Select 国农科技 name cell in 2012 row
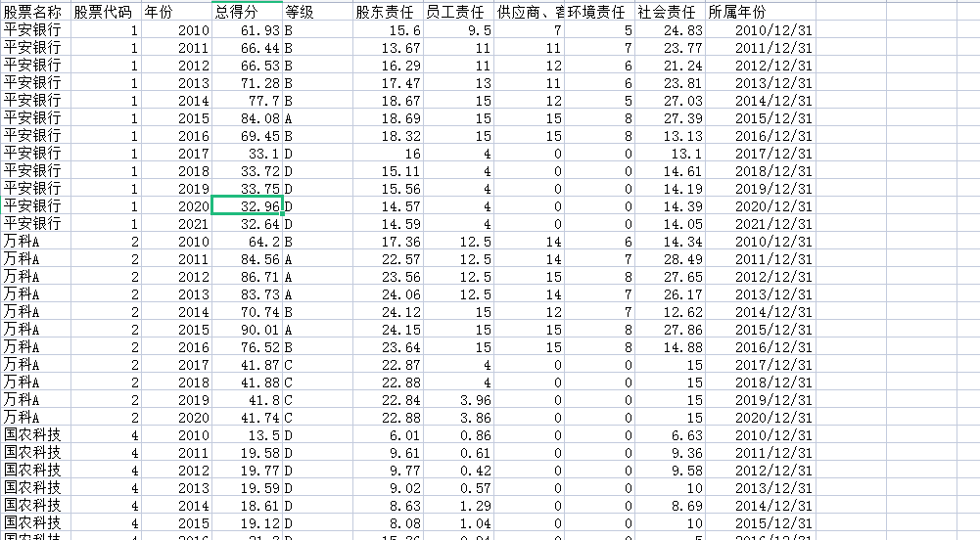The image size is (980, 540). coord(35,471)
